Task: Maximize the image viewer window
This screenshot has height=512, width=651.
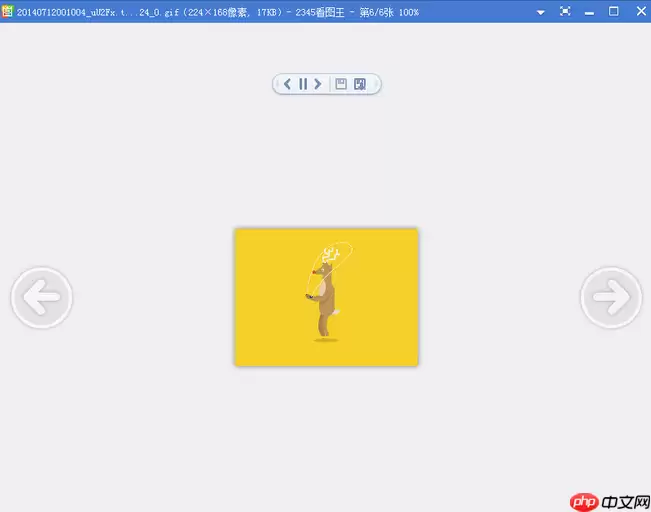Action: click(614, 11)
